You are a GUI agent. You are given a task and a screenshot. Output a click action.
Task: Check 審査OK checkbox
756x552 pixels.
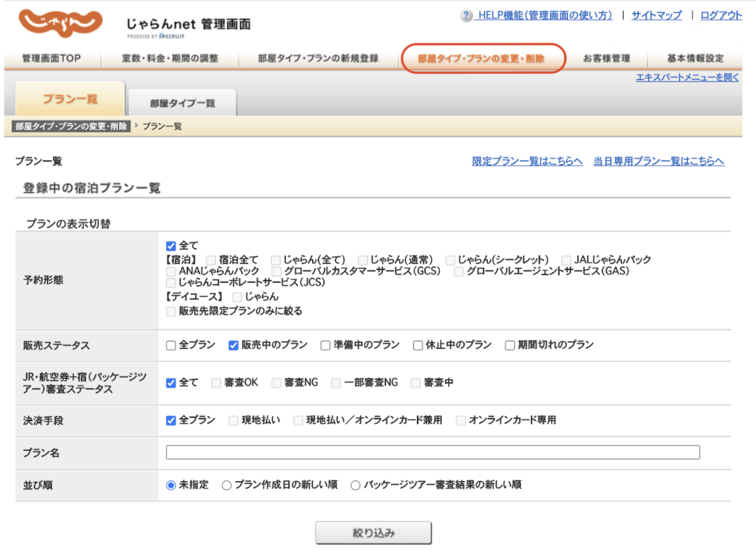point(216,383)
